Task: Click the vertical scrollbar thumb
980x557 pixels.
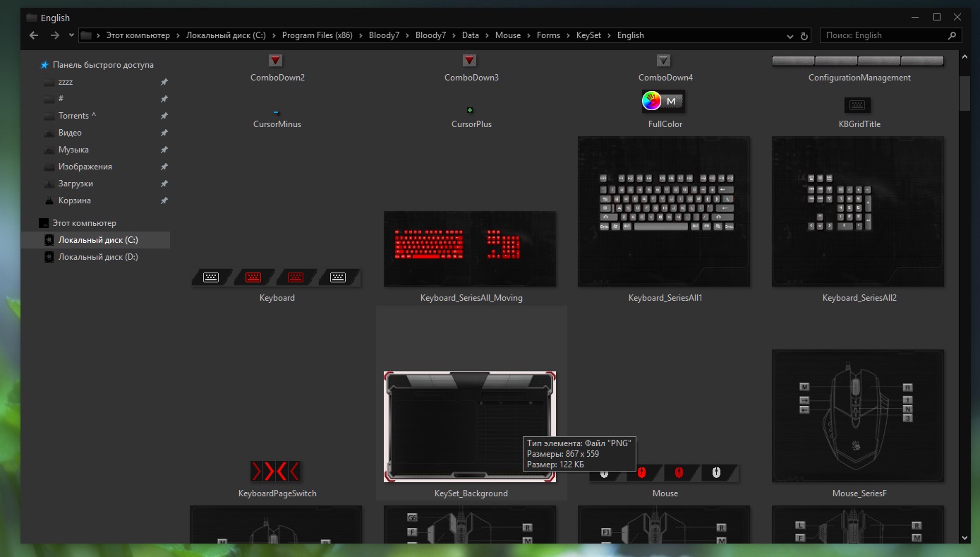Action: 964,93
